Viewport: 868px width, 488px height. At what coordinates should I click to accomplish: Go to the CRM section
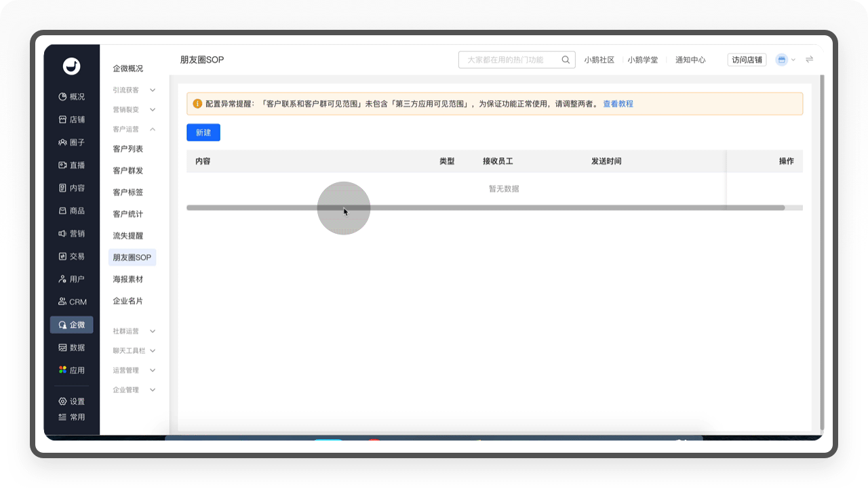point(71,302)
